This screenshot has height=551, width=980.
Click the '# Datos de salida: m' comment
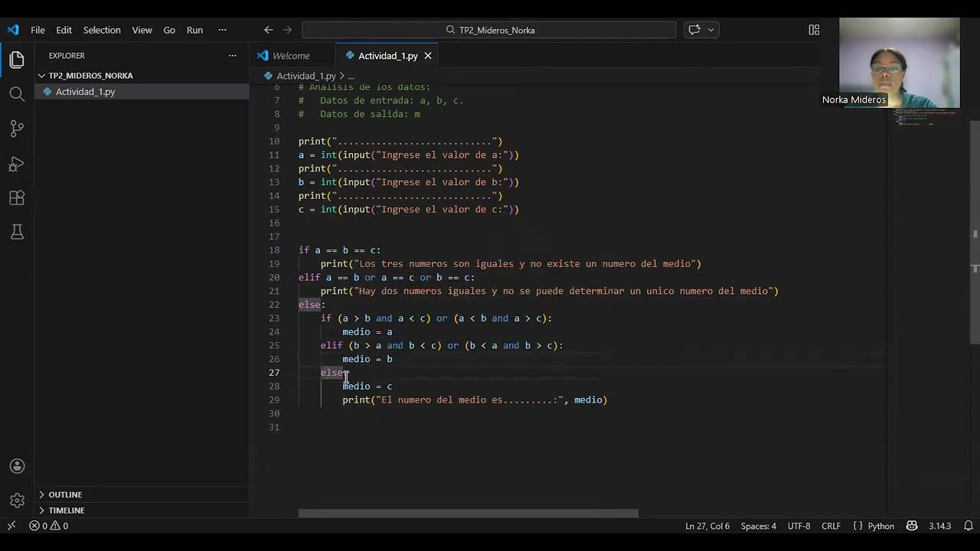coord(359,114)
